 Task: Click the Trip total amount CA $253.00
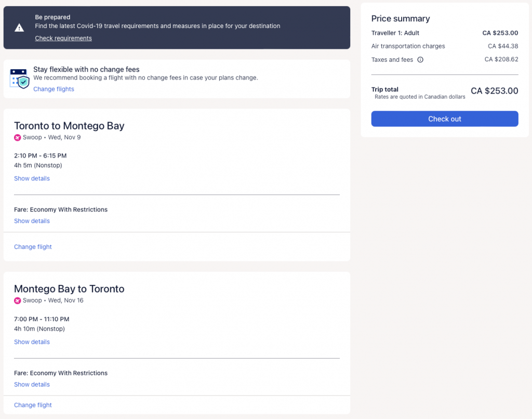point(494,91)
